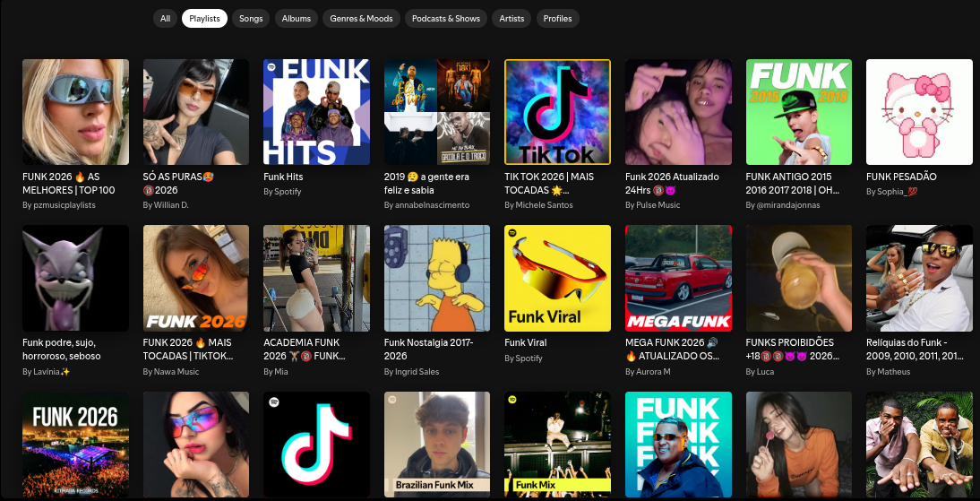Click 'By pzmusicplaylists' creator text
Screen dimensions: 980x501
point(59,205)
